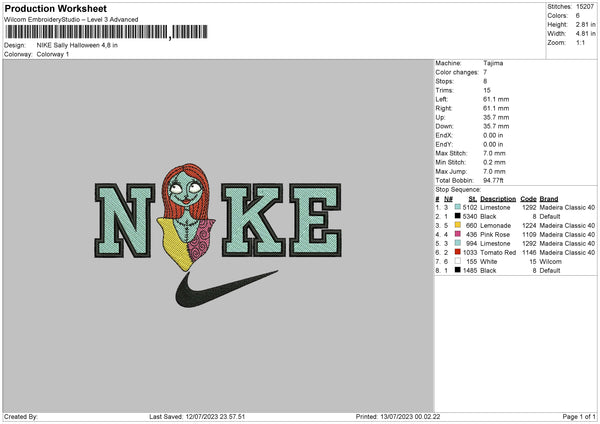The width and height of the screenshot is (600, 424).
Task: Click the Left value 61.1 mm
Action: pos(496,99)
